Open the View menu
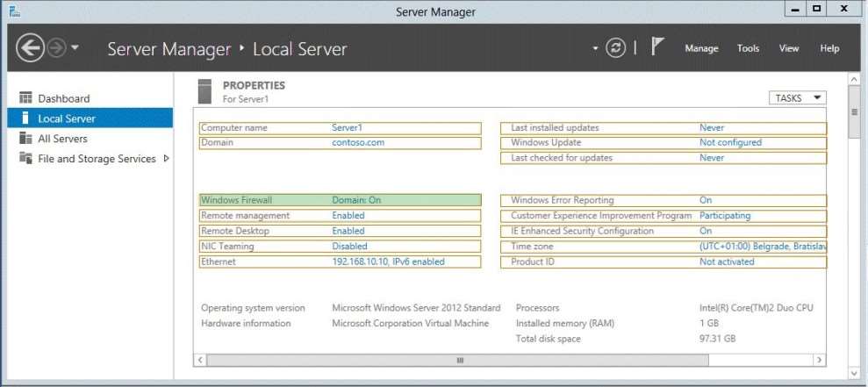This screenshot has height=387, width=868. [789, 48]
